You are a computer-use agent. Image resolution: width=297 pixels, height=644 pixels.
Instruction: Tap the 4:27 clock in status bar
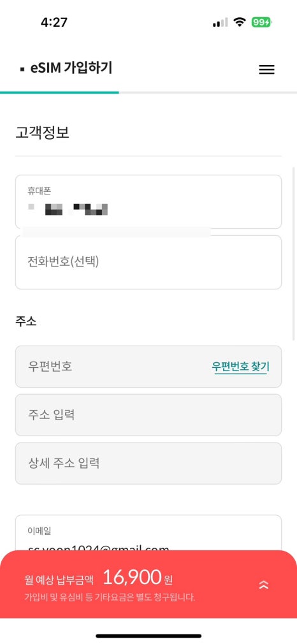click(x=54, y=22)
